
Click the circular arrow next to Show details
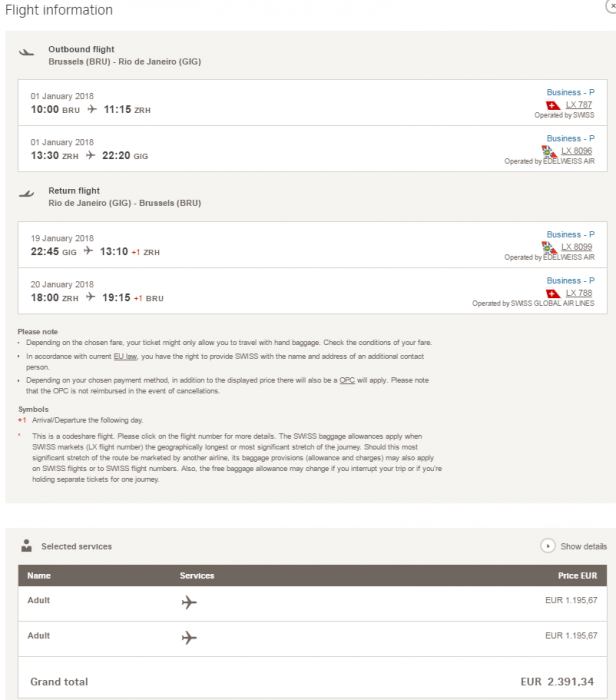pyautogui.click(x=547, y=546)
